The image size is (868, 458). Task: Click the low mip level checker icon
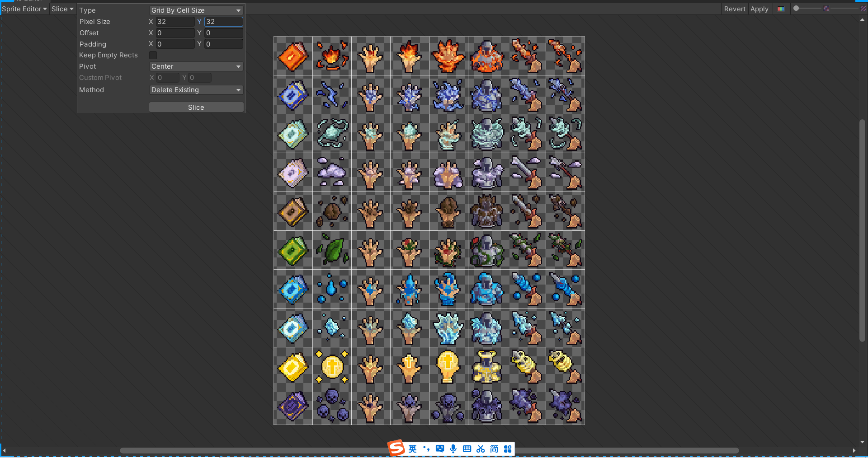coord(826,9)
